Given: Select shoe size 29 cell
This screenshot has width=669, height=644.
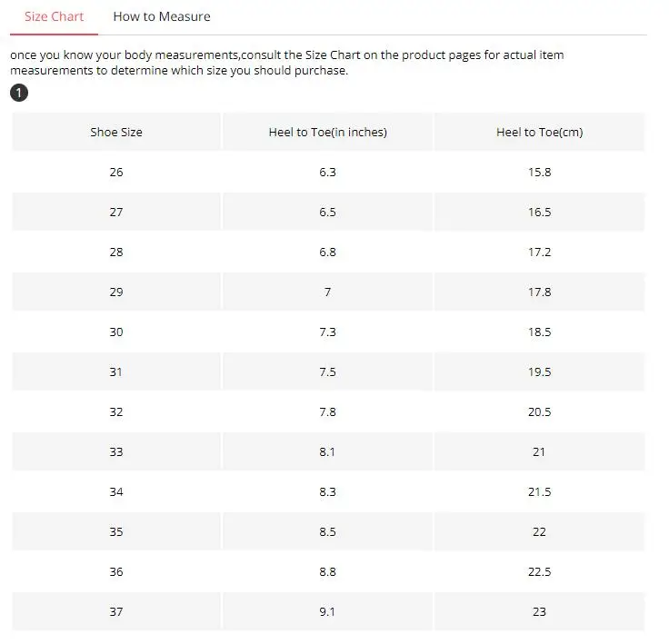Looking at the screenshot, I should point(116,292).
